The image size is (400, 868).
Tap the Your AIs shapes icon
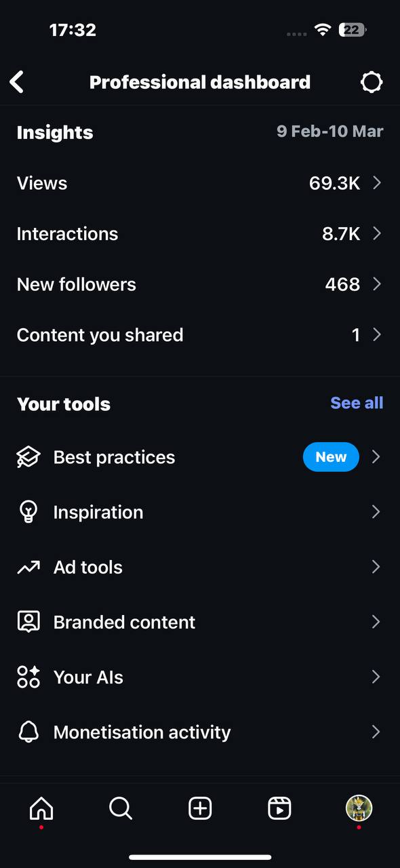point(28,677)
